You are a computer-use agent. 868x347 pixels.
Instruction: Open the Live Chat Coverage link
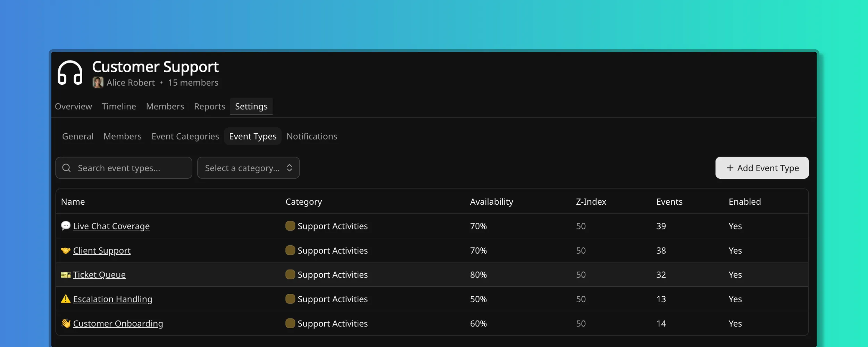click(x=111, y=226)
